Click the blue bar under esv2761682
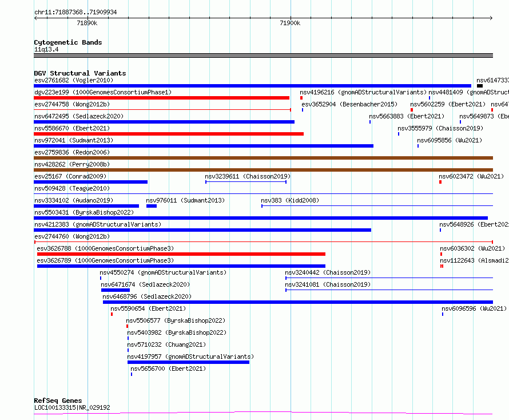Image resolution: width=509 pixels, height=420 pixels. pyautogui.click(x=253, y=86)
